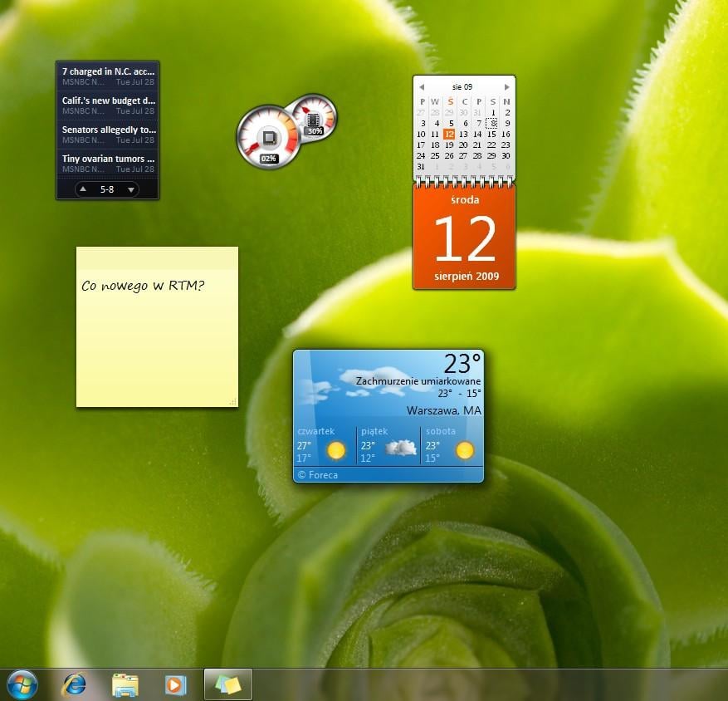
Task: Show next headlines with the down arrow
Action: tap(131, 189)
